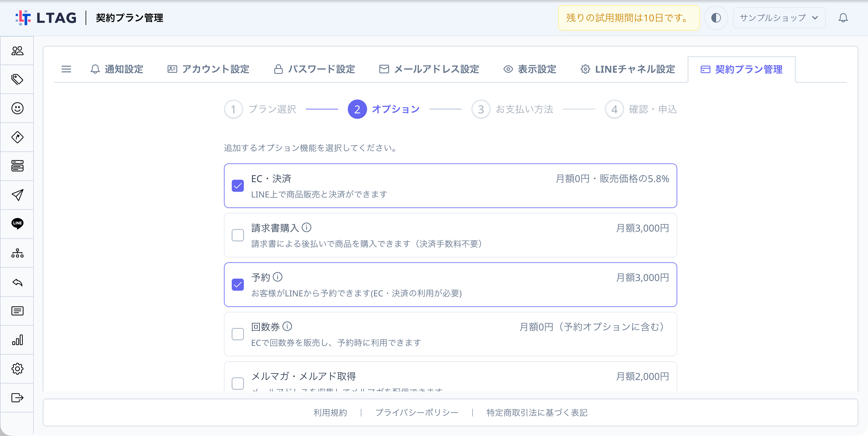
Task: Switch to パスワード設定 tab
Action: (x=314, y=69)
